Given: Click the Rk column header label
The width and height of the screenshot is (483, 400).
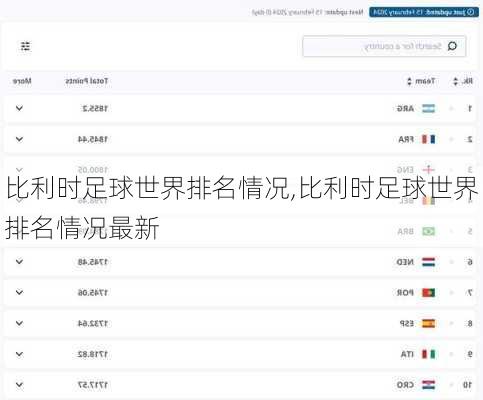Looking at the screenshot, I should (x=467, y=81).
